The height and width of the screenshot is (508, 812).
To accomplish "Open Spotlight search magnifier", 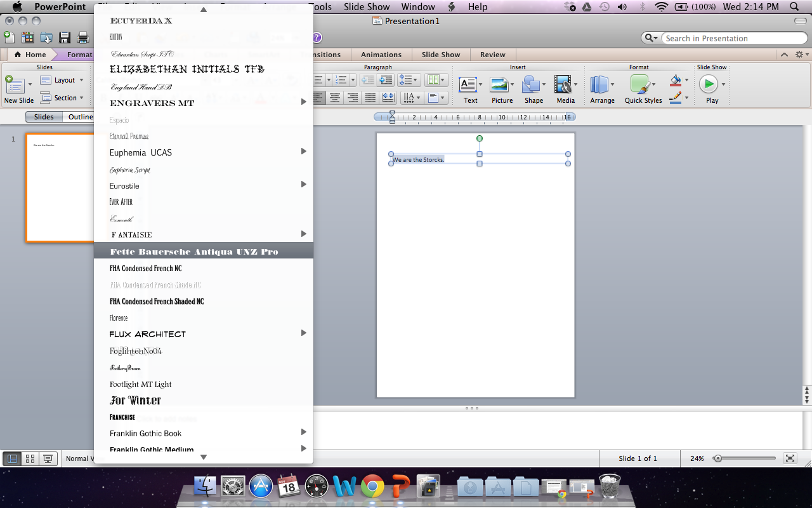I will (x=794, y=7).
